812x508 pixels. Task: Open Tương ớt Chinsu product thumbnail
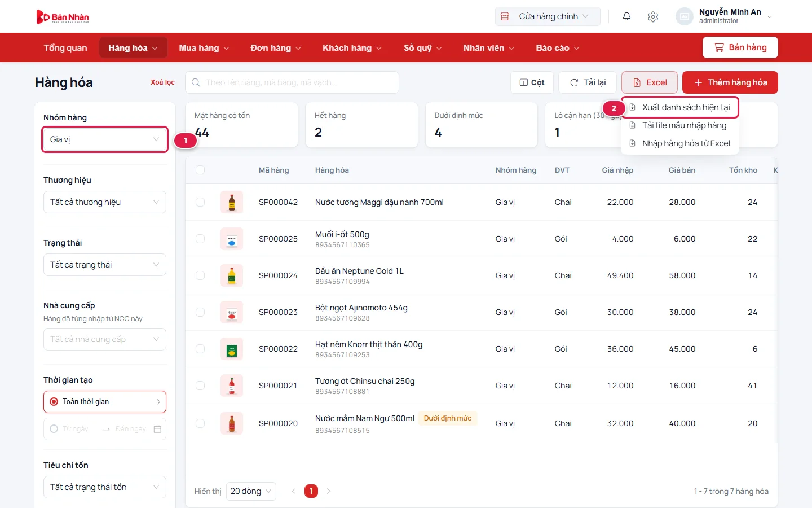232,386
